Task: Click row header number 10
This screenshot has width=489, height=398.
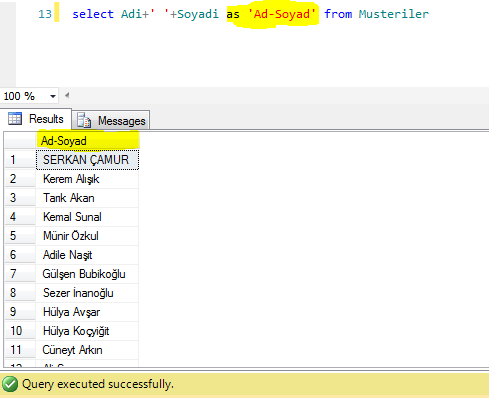Action: point(20,331)
